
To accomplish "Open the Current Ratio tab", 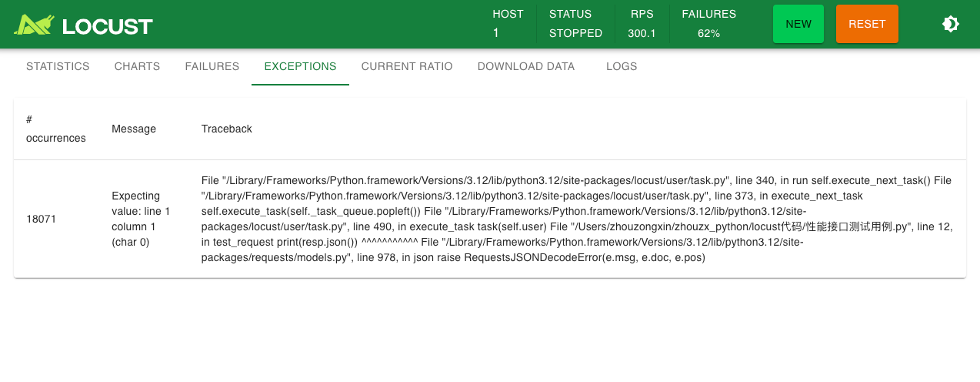I will point(407,66).
